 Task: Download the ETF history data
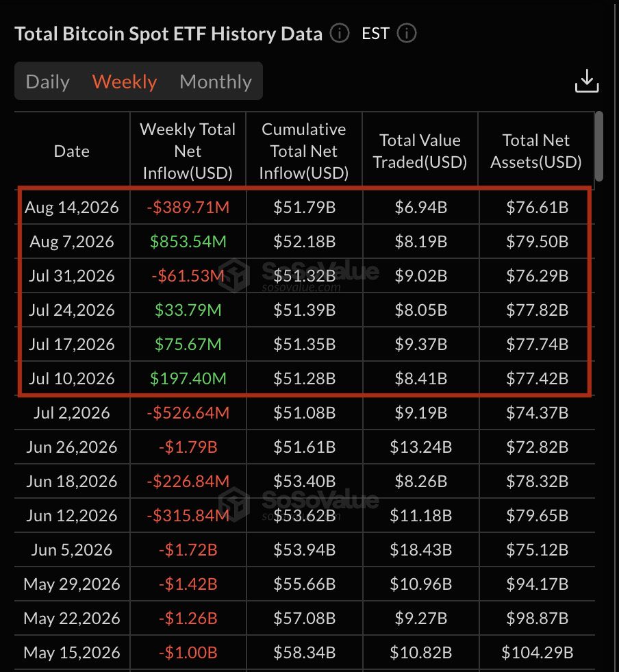pyautogui.click(x=586, y=81)
